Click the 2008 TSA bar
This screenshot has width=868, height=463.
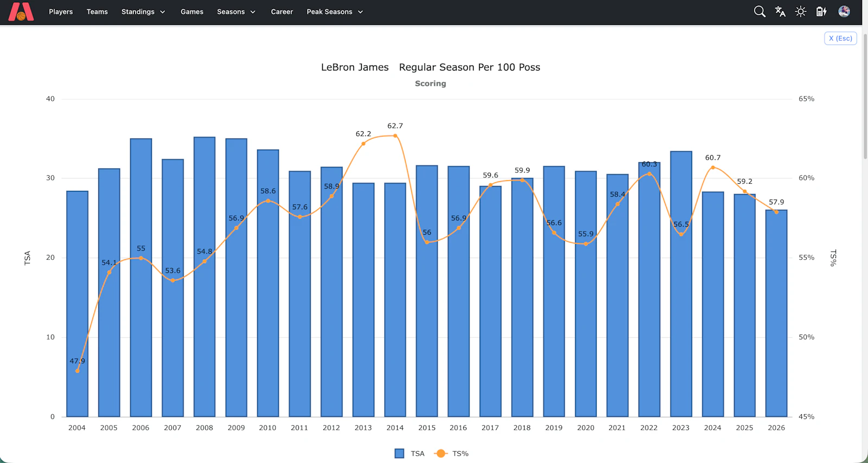(205, 277)
